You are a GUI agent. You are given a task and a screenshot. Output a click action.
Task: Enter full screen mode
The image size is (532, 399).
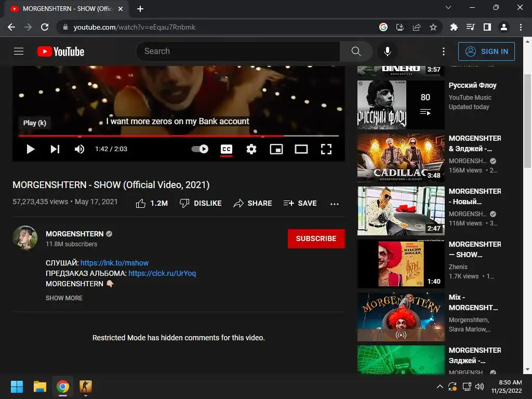326,149
